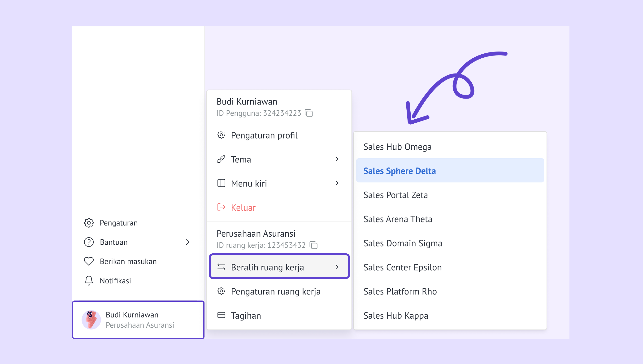Expand the Bantuan submenu chevron
Screen dimensions: 643x364
(x=187, y=242)
